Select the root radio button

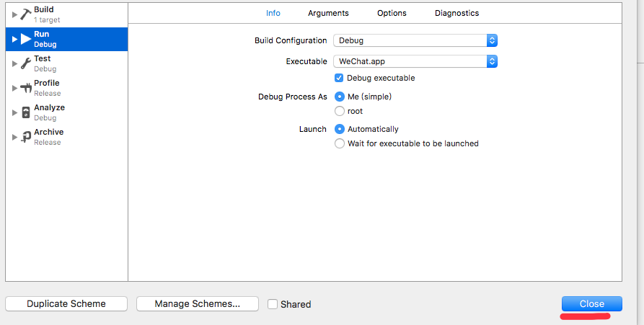coord(340,111)
